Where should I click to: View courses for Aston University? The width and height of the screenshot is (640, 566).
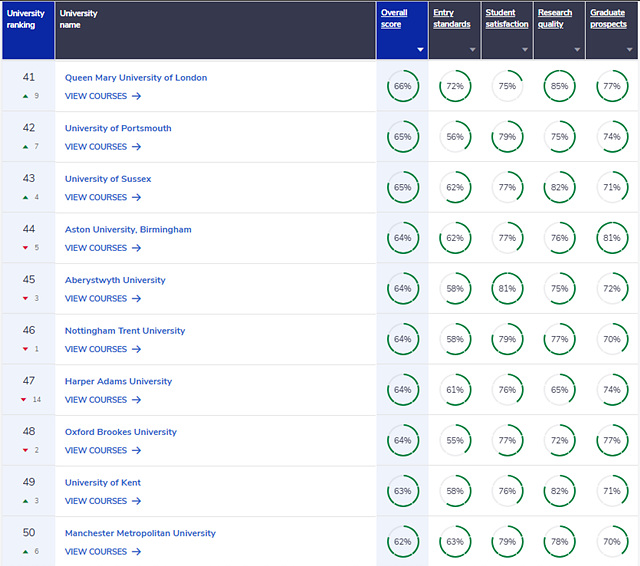103,248
